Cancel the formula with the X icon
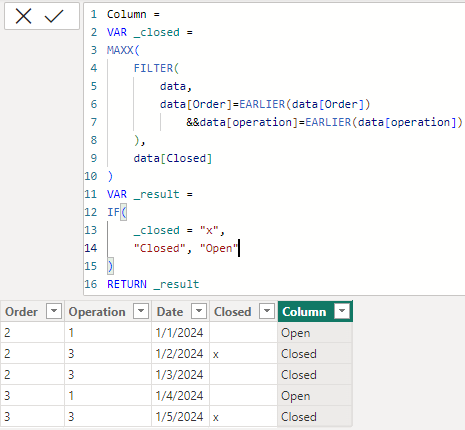 23,16
